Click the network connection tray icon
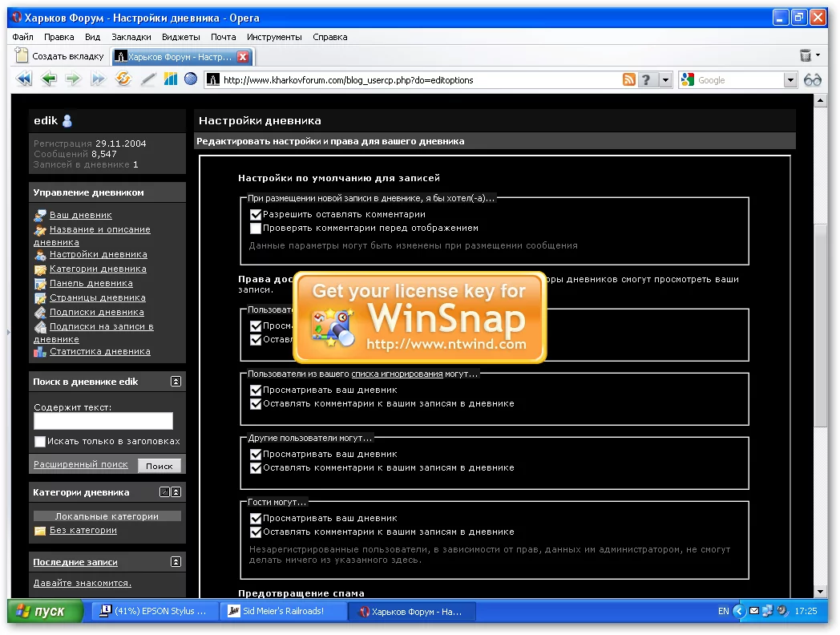 click(768, 610)
